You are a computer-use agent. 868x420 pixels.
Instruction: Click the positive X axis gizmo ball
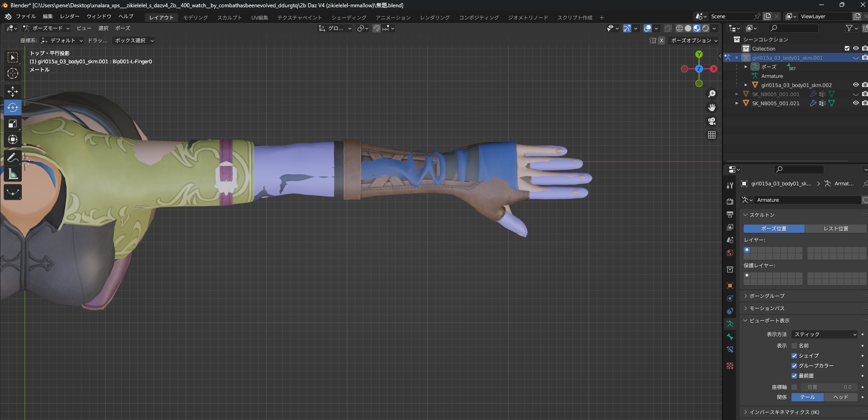[x=714, y=69]
